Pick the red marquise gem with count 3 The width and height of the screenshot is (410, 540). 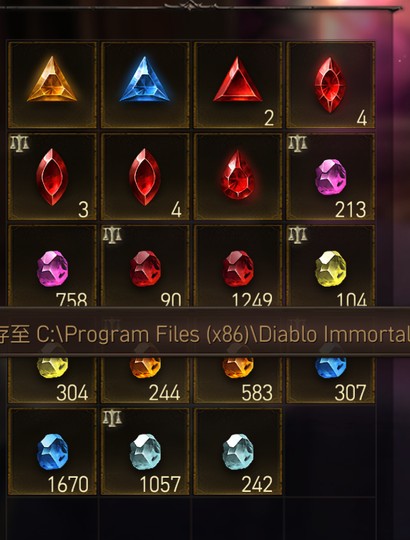point(52,177)
